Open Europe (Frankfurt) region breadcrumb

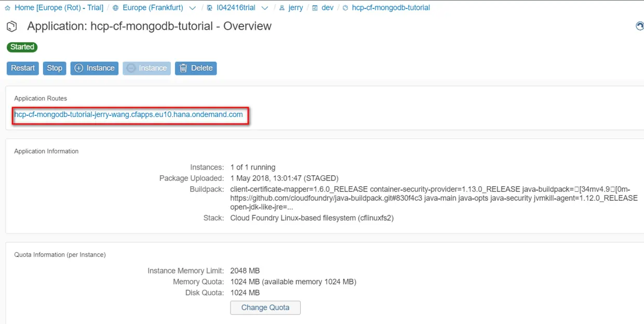(x=153, y=8)
